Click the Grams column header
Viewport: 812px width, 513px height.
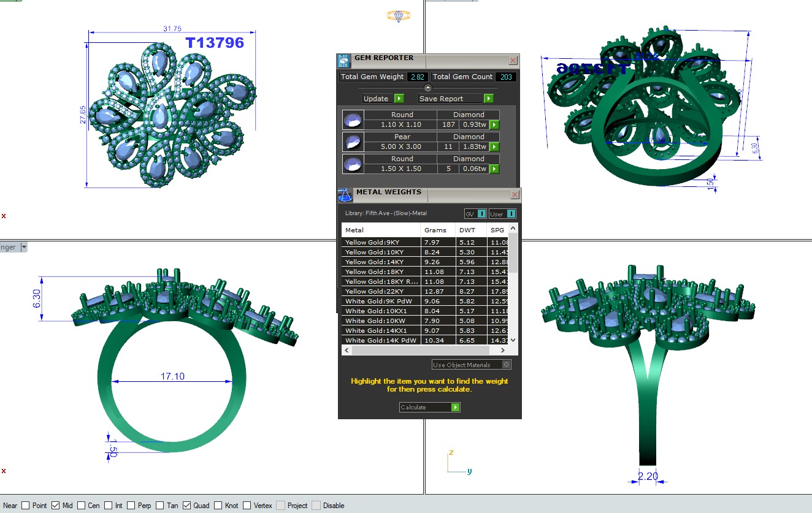[x=435, y=230]
